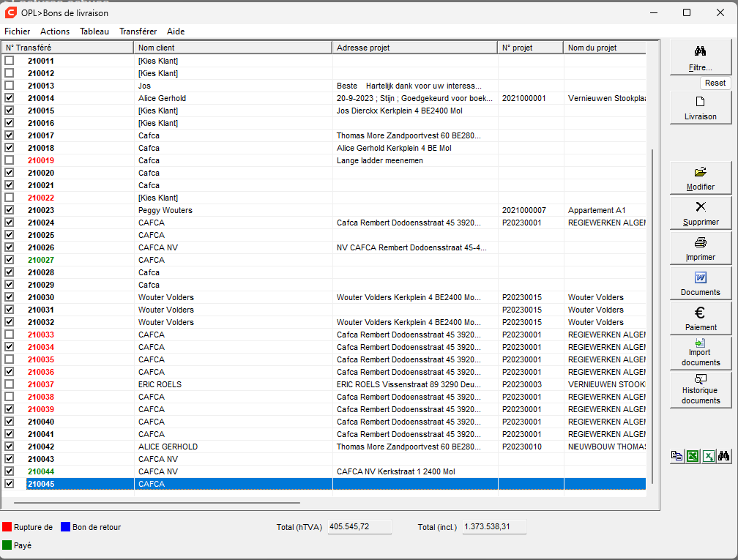The image size is (738, 560).
Task: Click address Lange ladder meenemen
Action: point(379,160)
